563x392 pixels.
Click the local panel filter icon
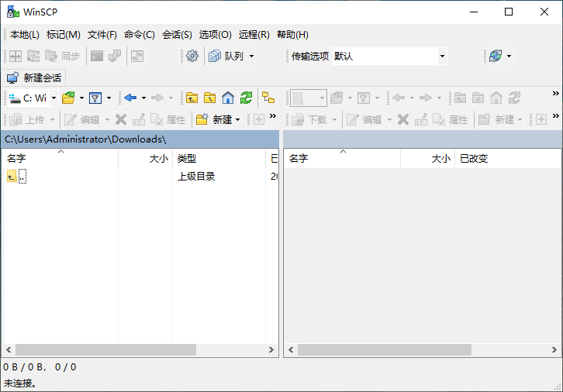click(95, 98)
